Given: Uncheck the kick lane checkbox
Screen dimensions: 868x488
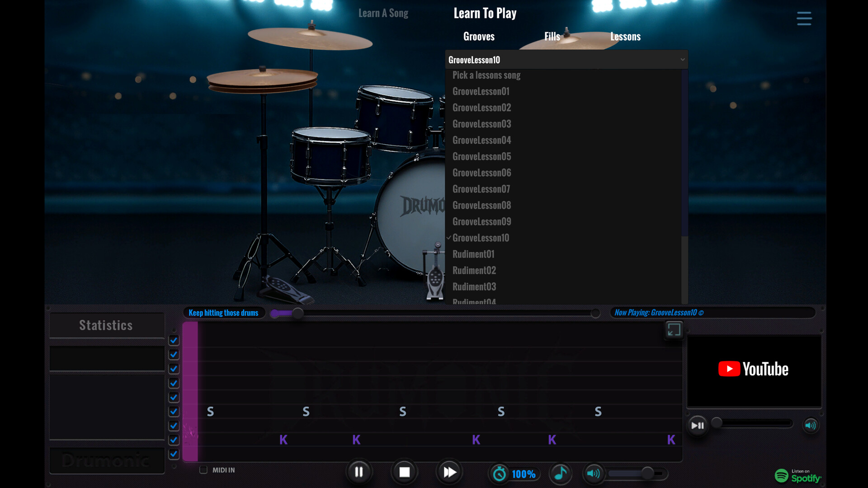Looking at the screenshot, I should pyautogui.click(x=174, y=440).
